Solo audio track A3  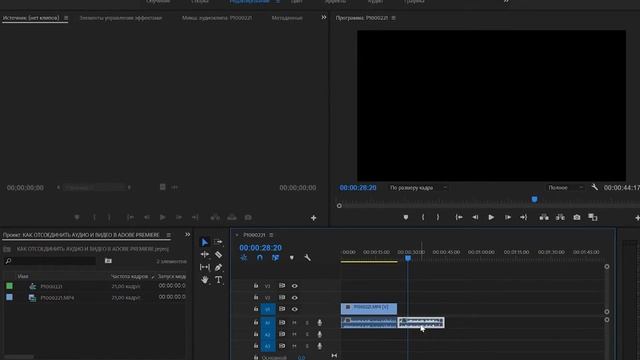(307, 346)
